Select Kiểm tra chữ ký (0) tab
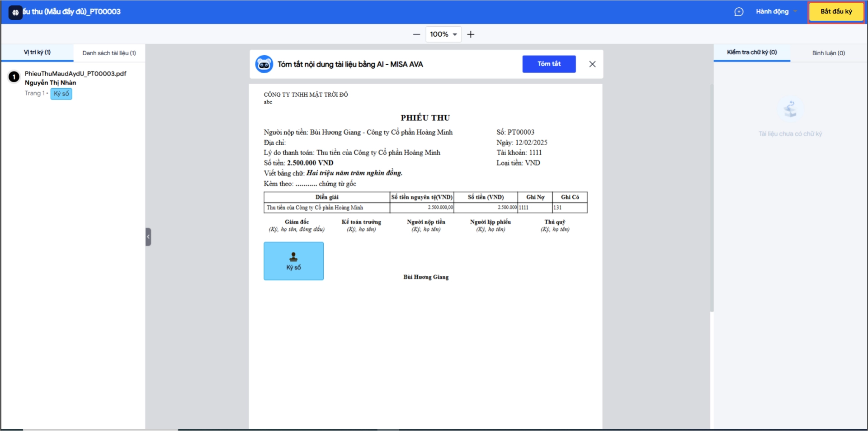 click(752, 52)
